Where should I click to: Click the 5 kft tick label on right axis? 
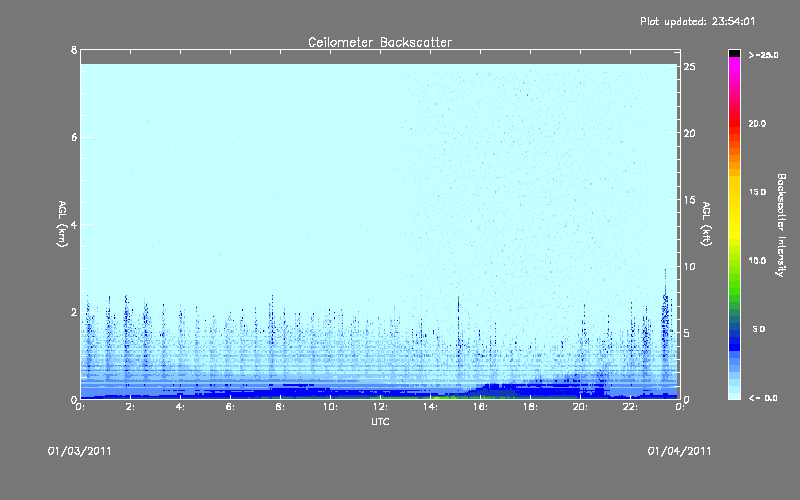(687, 333)
